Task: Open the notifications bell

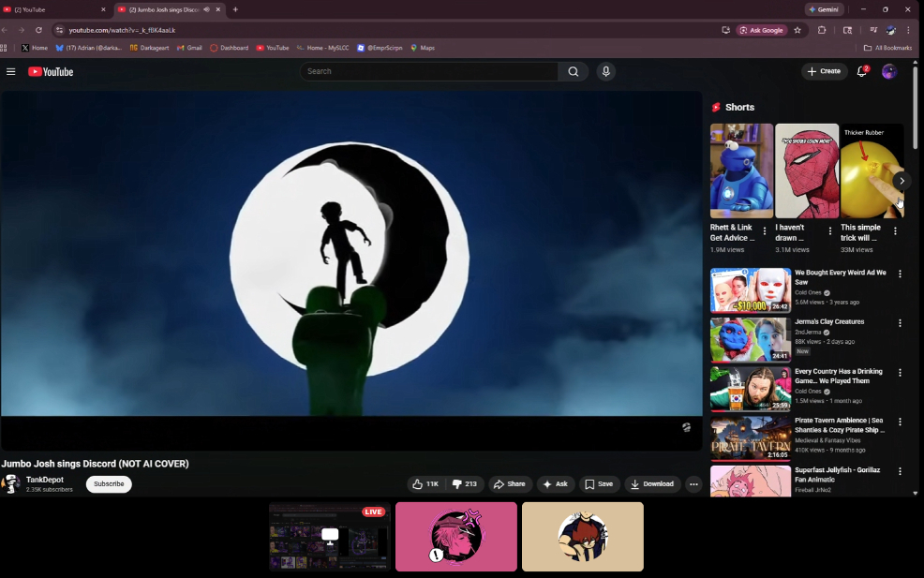Action: [x=862, y=71]
